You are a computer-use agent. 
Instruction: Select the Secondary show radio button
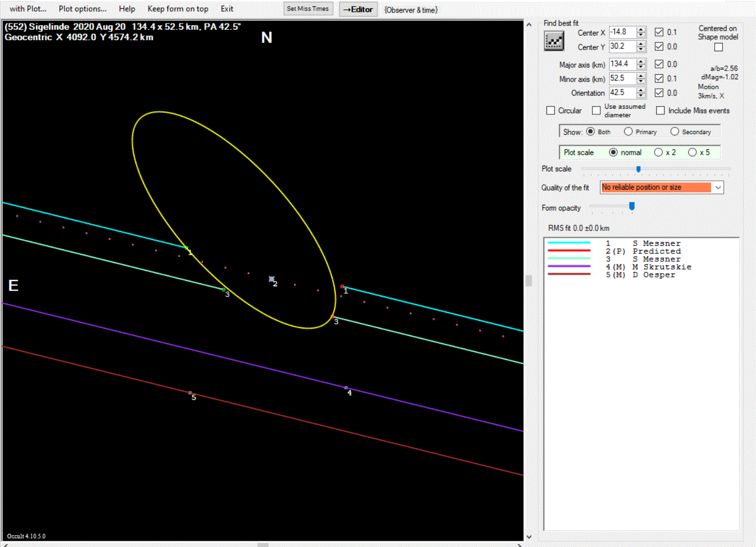point(674,132)
